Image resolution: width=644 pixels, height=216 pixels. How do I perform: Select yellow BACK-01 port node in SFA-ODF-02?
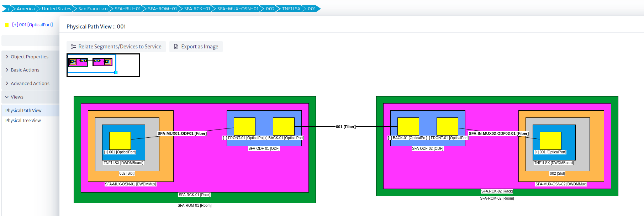[x=408, y=126]
